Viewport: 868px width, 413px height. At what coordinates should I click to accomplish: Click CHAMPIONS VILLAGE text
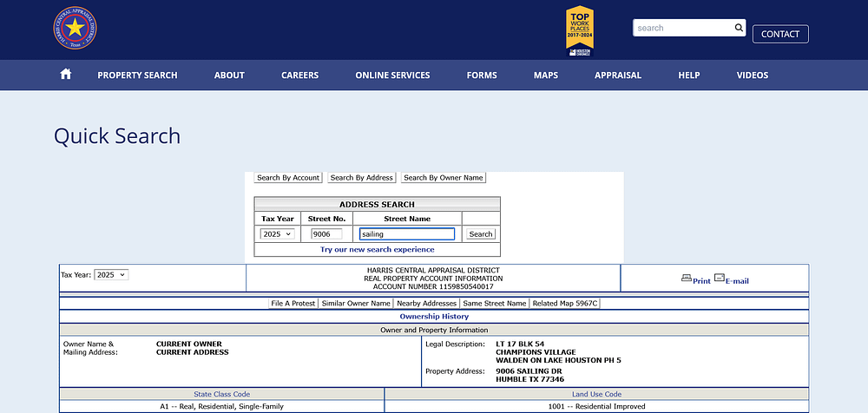click(536, 352)
